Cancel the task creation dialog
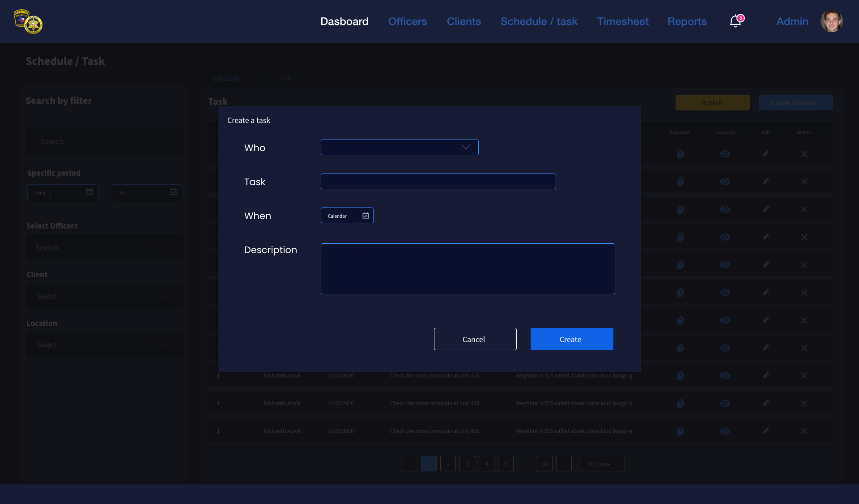Image resolution: width=859 pixels, height=504 pixels. 475,339
